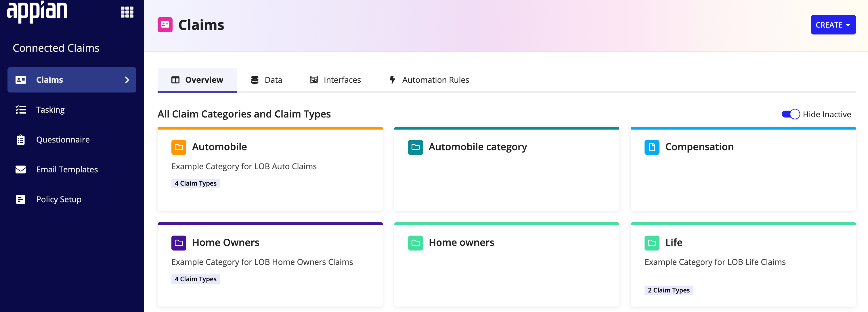Click the Data tab database icon
The height and width of the screenshot is (312, 868).
pyautogui.click(x=255, y=80)
